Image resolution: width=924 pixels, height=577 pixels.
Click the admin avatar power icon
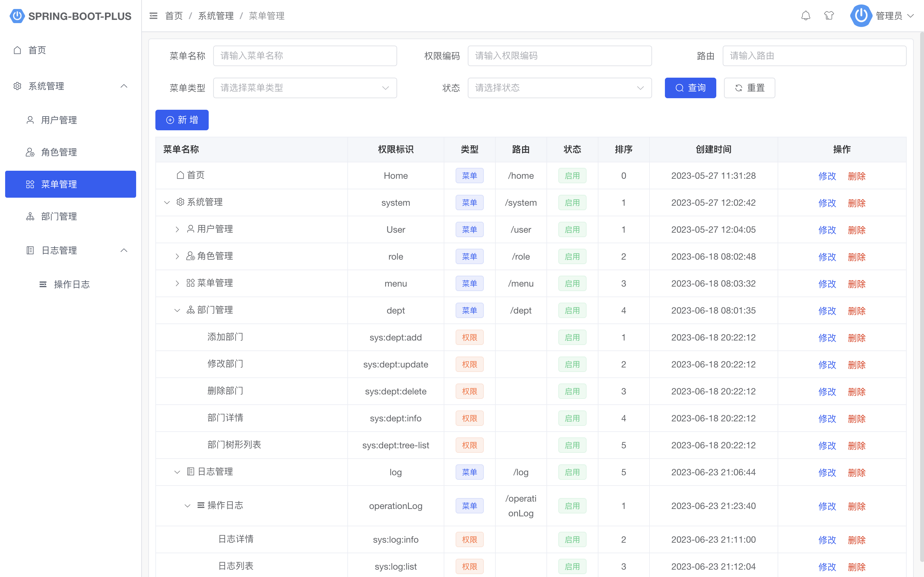(x=861, y=16)
